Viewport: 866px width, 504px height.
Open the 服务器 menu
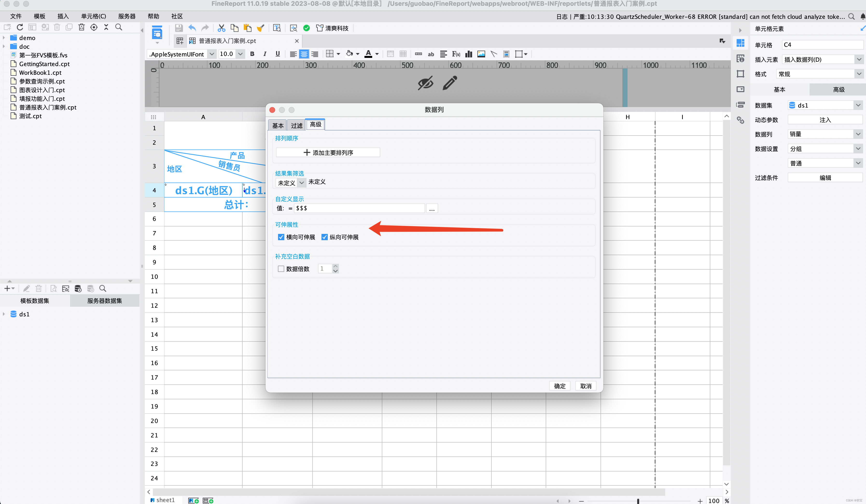[127, 16]
